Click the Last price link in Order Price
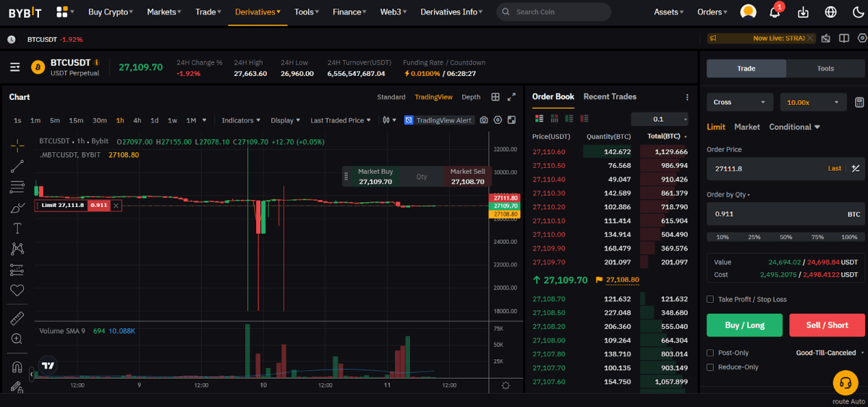Viewport: 868px width, 407px height. point(835,168)
